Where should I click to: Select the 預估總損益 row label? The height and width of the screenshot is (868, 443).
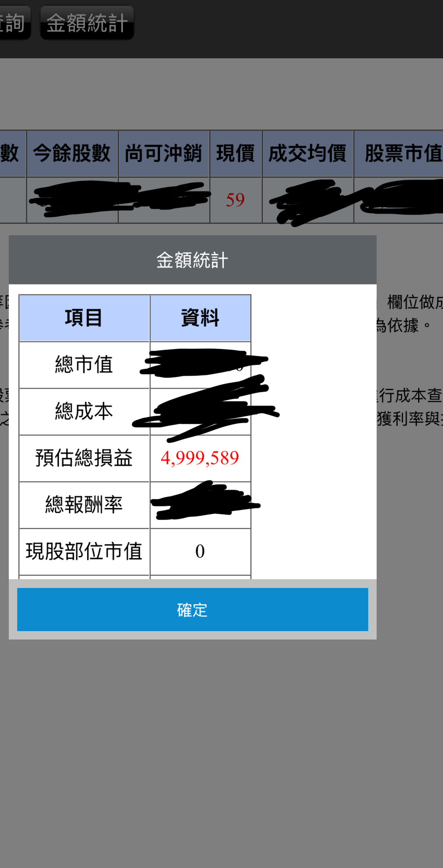click(84, 458)
